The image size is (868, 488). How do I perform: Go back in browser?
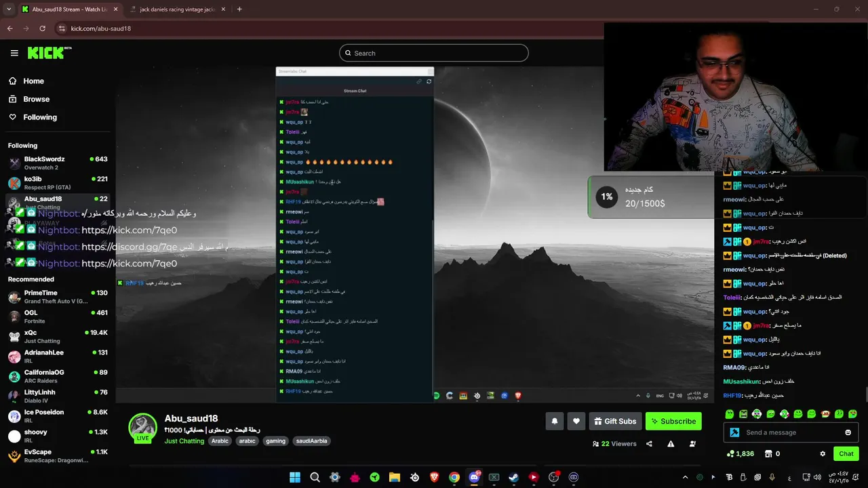(10, 28)
